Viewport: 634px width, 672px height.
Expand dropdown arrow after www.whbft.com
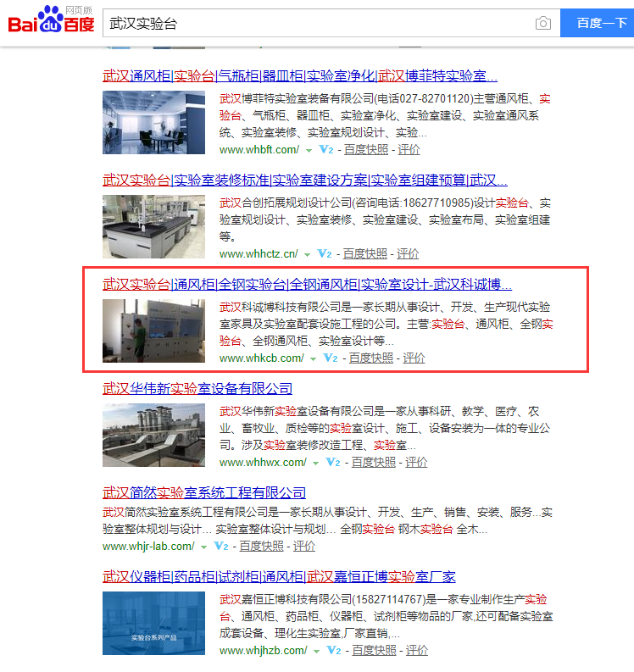[308, 150]
